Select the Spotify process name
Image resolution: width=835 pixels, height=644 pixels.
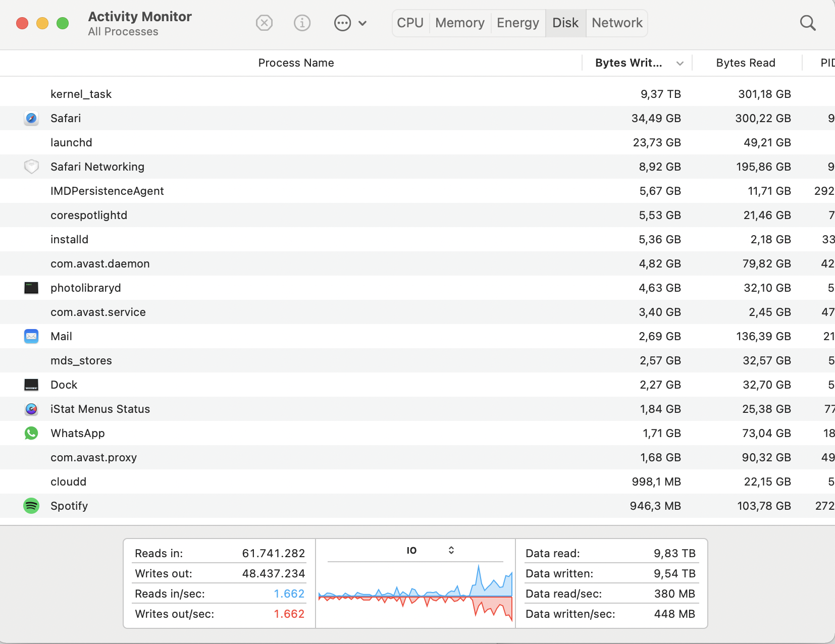coord(69,506)
